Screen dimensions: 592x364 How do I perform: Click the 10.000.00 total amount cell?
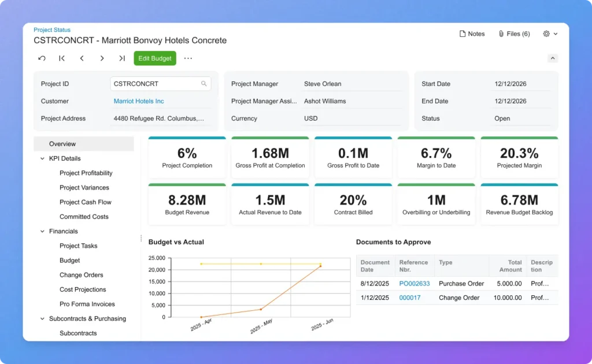pos(508,298)
